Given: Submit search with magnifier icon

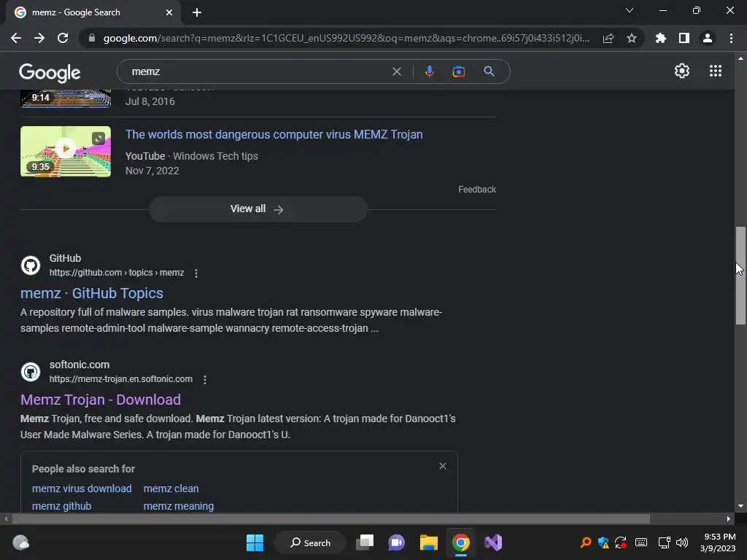Looking at the screenshot, I should click(x=489, y=71).
